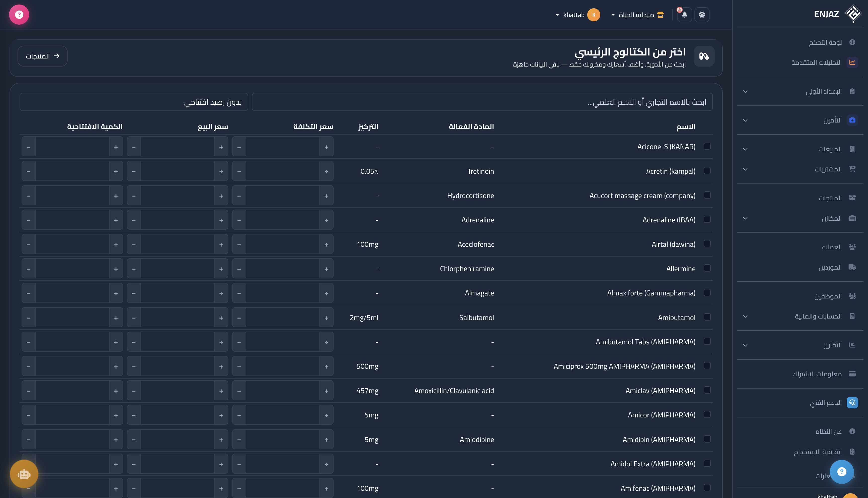868x498 pixels.
Task: Click the العملاء customers icon
Action: [852, 246]
